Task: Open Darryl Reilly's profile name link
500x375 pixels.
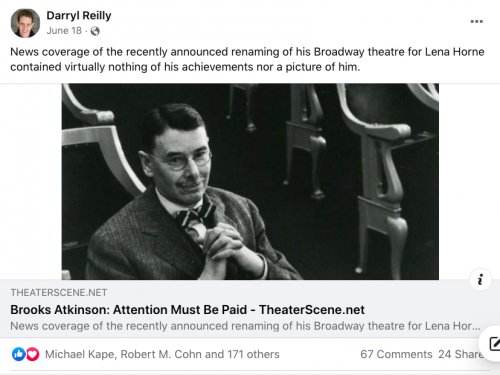Action: tap(79, 15)
